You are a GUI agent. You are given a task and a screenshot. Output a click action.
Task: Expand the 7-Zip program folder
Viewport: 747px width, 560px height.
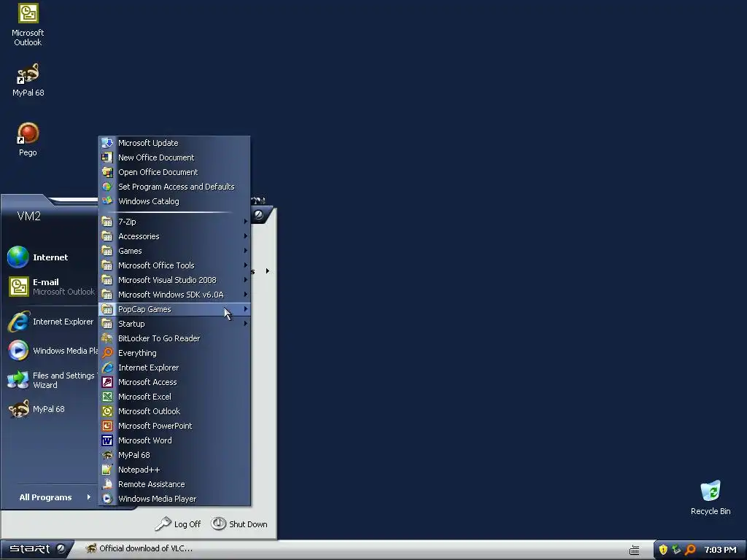[x=174, y=222]
